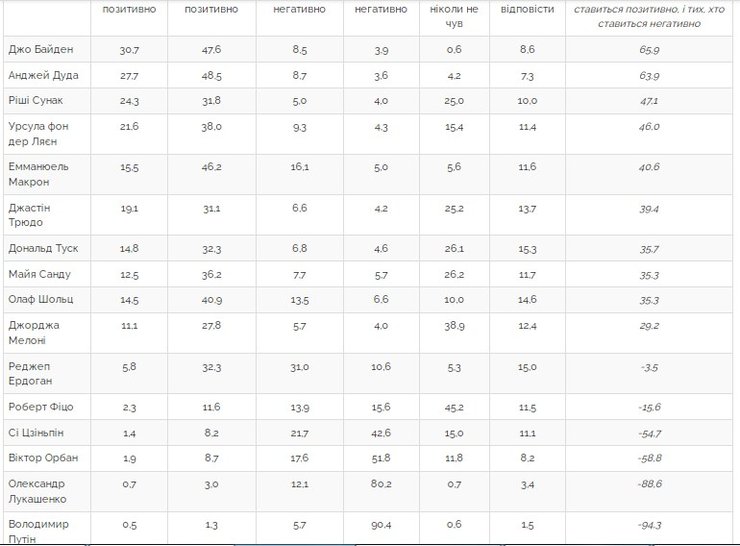Click "Сі Цзіньпін" in the first column
The width and height of the screenshot is (740, 546).
pyautogui.click(x=37, y=433)
